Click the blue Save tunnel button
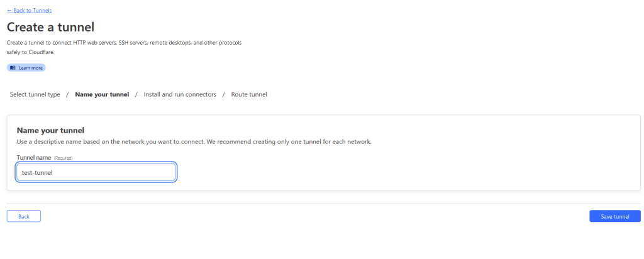This screenshot has width=644, height=259. pos(615,216)
